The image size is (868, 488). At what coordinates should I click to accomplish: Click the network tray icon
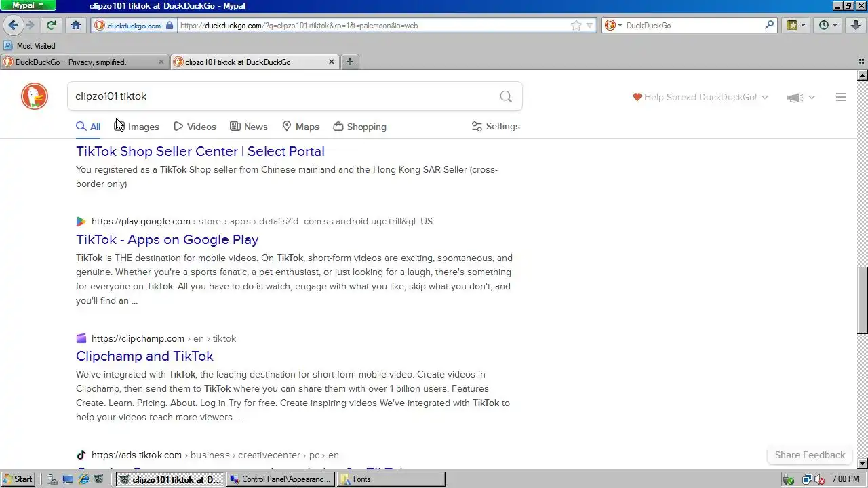807,479
